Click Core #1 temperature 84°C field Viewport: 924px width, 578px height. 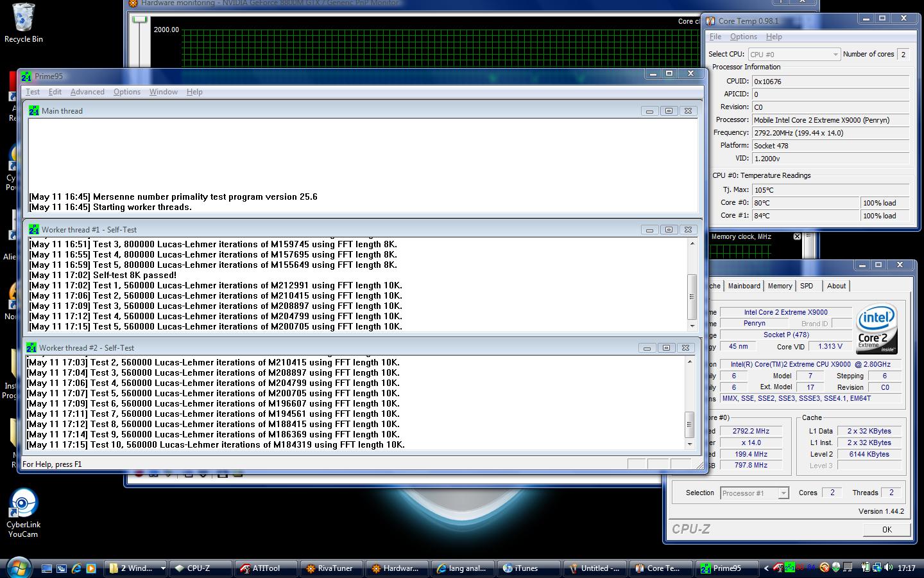[x=805, y=216]
